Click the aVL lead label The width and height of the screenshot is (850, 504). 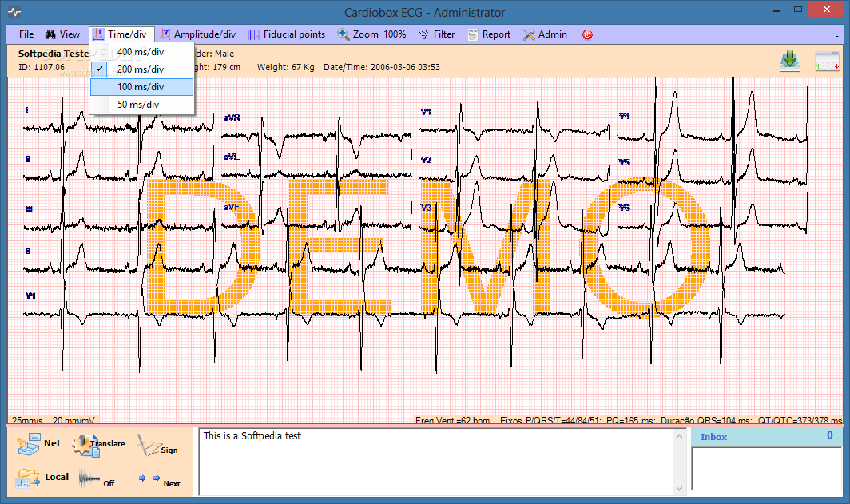[x=231, y=157]
